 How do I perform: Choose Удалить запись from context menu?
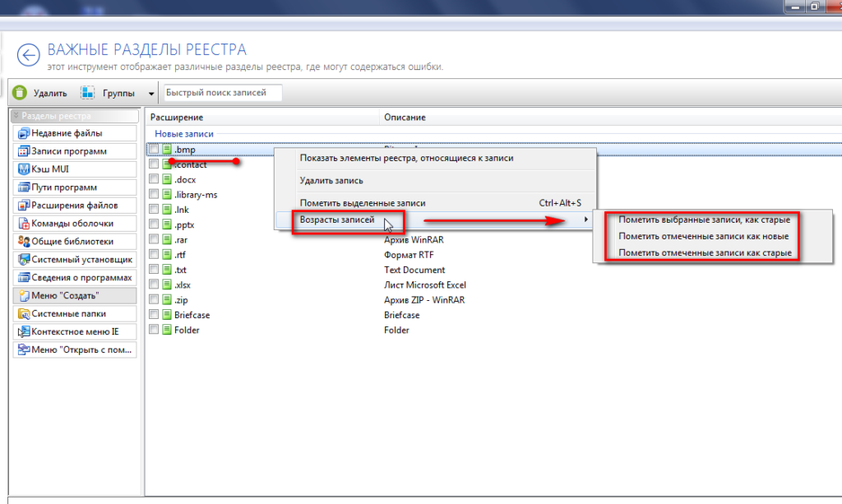tap(331, 180)
